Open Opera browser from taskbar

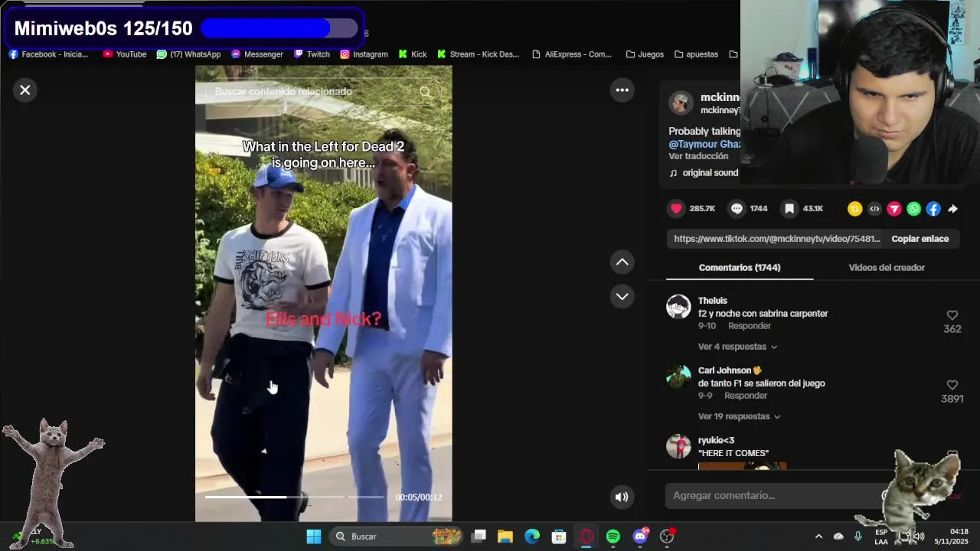pyautogui.click(x=586, y=536)
